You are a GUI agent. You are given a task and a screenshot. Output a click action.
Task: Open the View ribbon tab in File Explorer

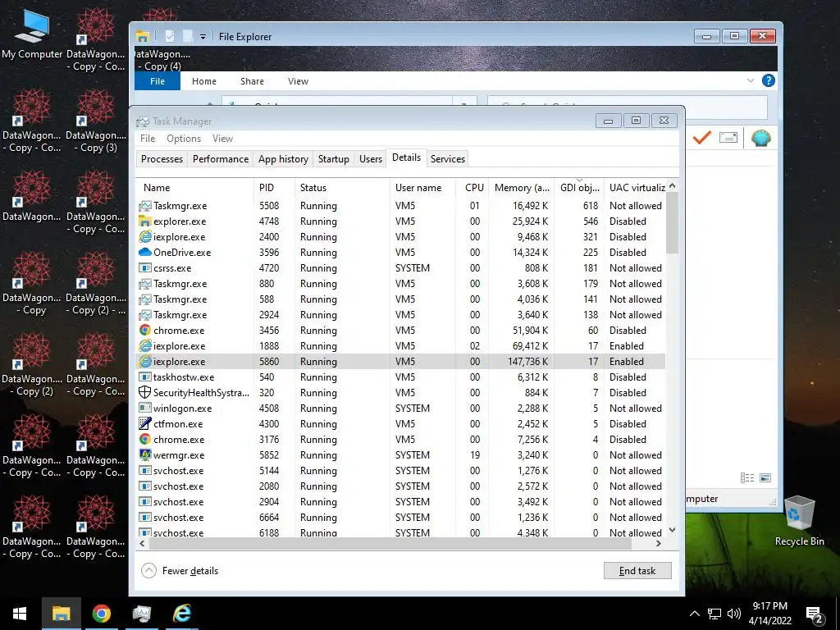(298, 81)
